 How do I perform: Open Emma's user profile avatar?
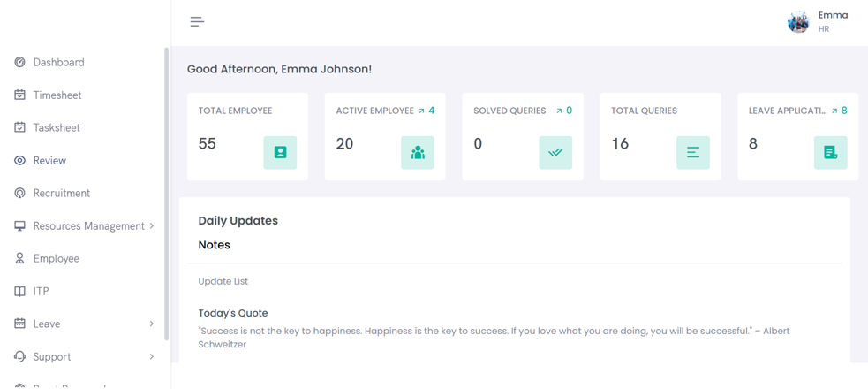pyautogui.click(x=798, y=22)
